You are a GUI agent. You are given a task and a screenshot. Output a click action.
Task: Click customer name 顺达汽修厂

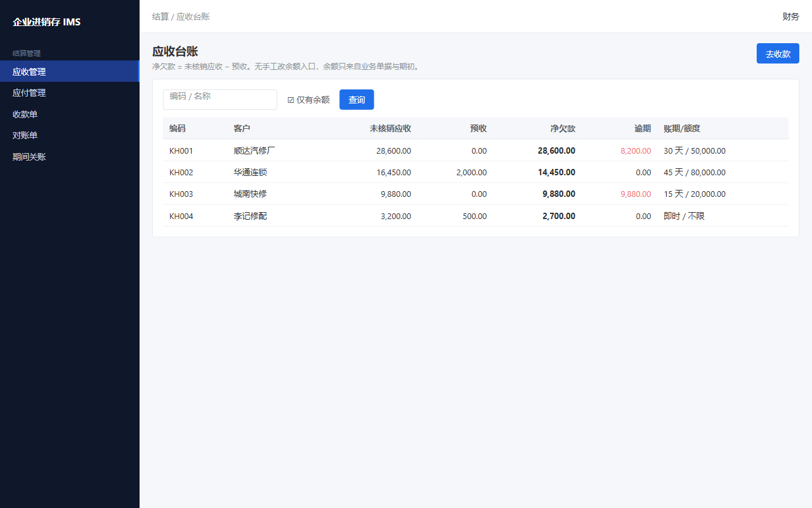254,151
